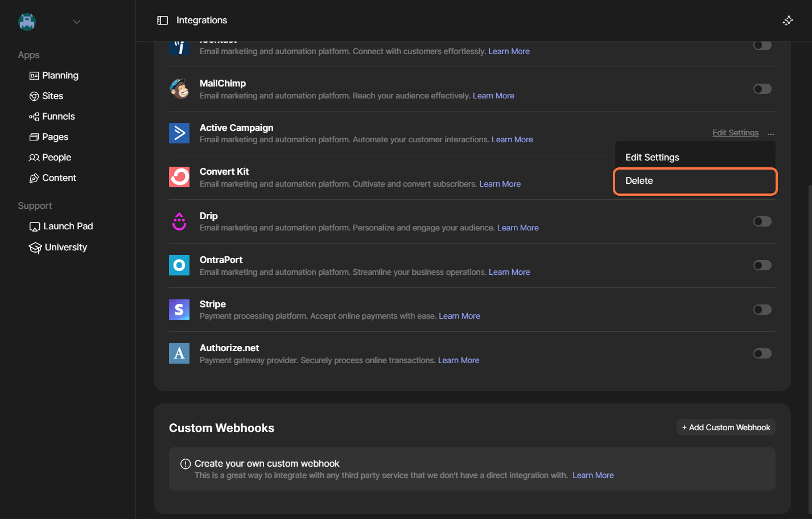Choose Delete in the popup menu
This screenshot has height=519, width=812.
click(x=695, y=182)
